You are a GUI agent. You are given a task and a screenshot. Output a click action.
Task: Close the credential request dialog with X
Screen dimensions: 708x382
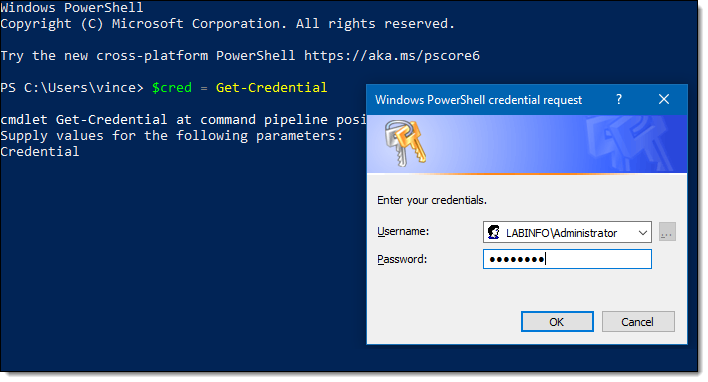coord(664,99)
